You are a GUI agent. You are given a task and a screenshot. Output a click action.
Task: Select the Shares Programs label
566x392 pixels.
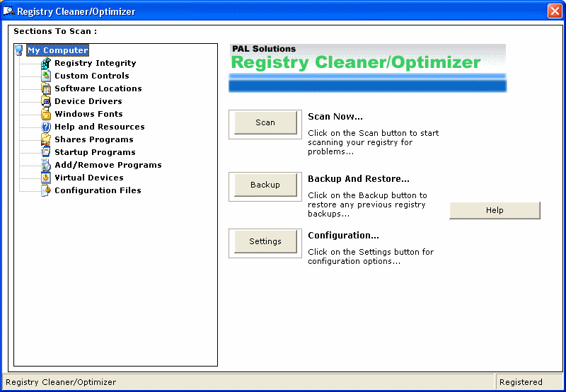point(94,139)
